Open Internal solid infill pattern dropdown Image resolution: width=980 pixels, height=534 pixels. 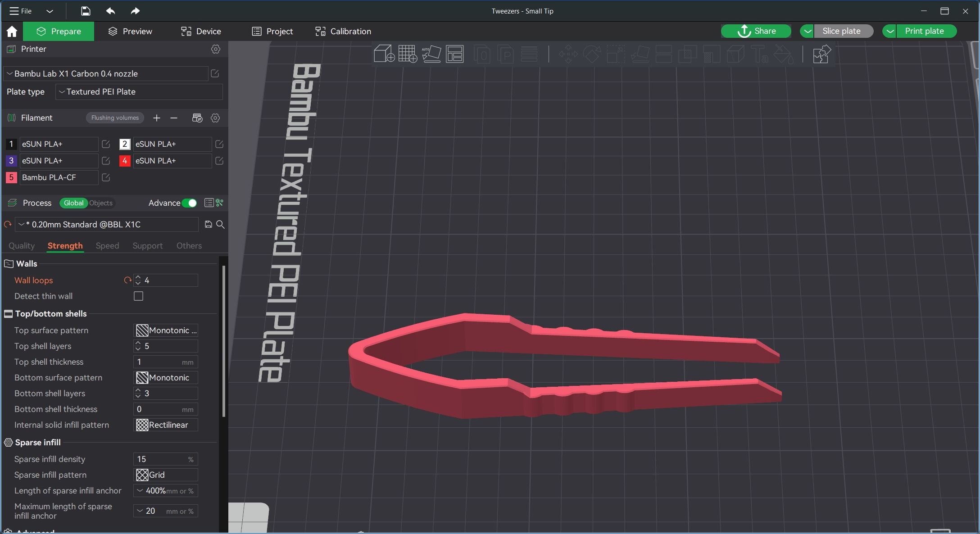pos(166,425)
